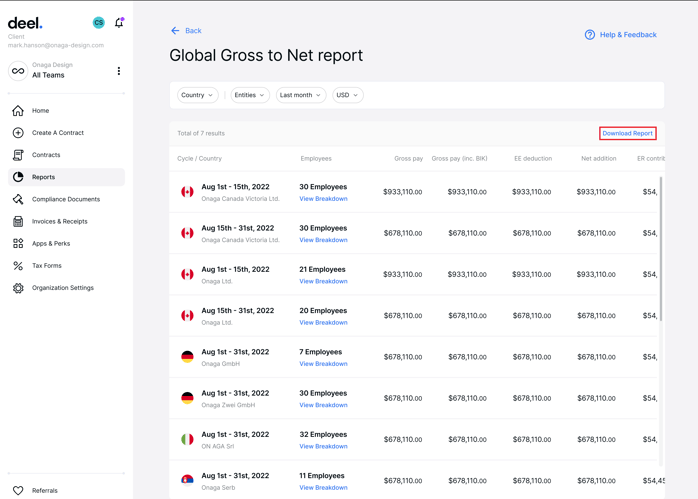Click the Net addition column header
This screenshot has height=499, width=698.
599,158
